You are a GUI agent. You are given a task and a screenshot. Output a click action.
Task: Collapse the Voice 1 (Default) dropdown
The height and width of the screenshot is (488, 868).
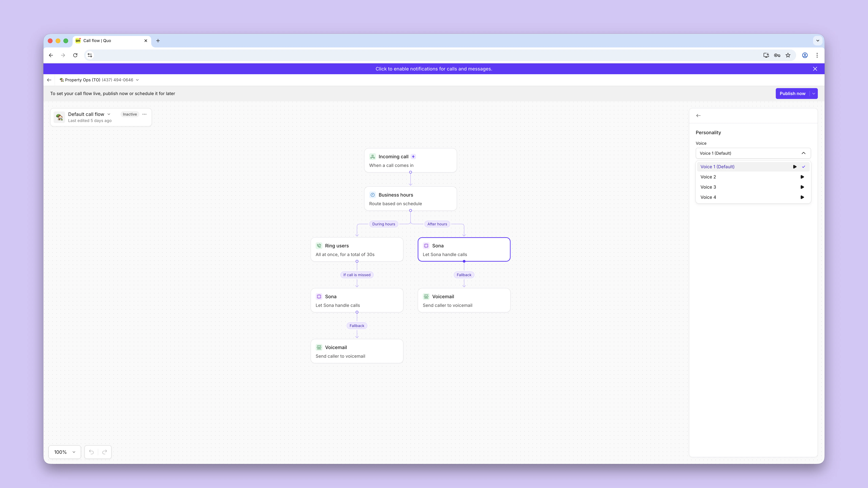(x=803, y=153)
